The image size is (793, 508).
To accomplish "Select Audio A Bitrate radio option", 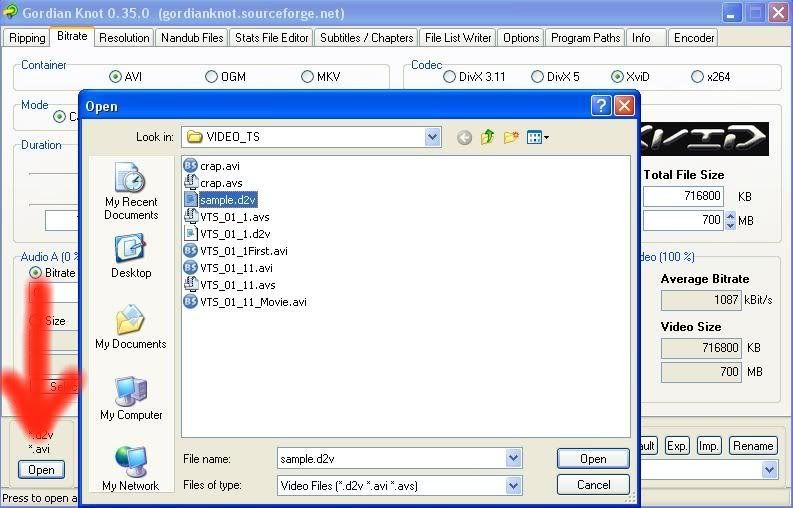I will (x=35, y=272).
